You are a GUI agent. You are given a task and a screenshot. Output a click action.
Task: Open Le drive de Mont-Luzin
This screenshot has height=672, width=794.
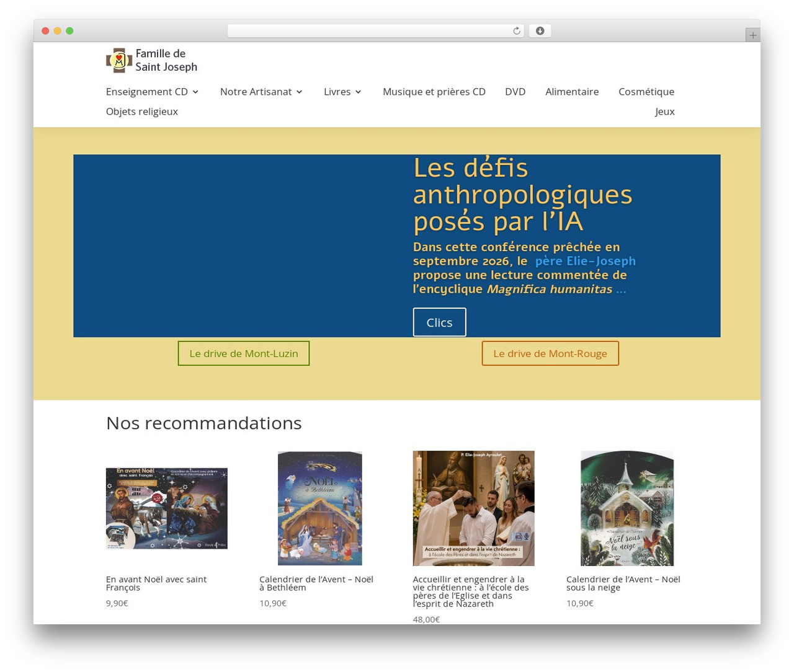244,353
